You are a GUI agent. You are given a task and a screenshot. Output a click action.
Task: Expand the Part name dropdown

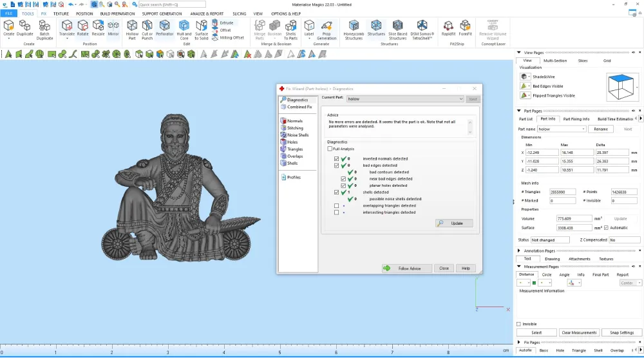[562, 129]
